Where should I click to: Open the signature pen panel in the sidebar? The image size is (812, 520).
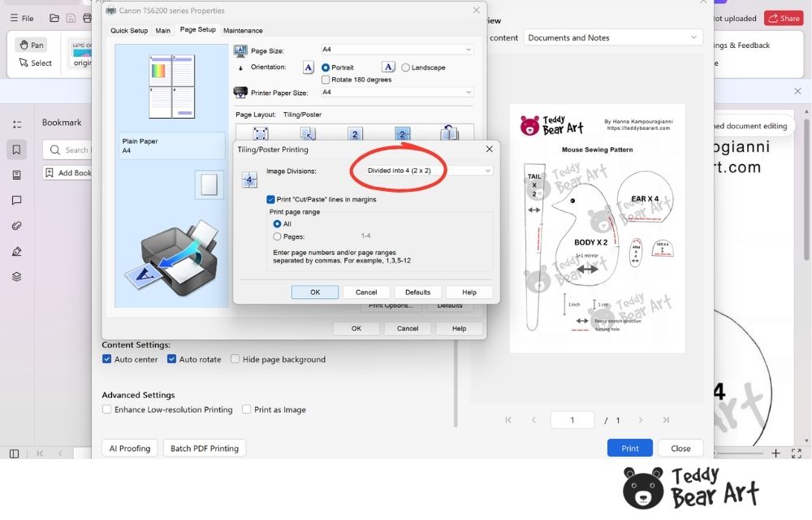click(16, 252)
